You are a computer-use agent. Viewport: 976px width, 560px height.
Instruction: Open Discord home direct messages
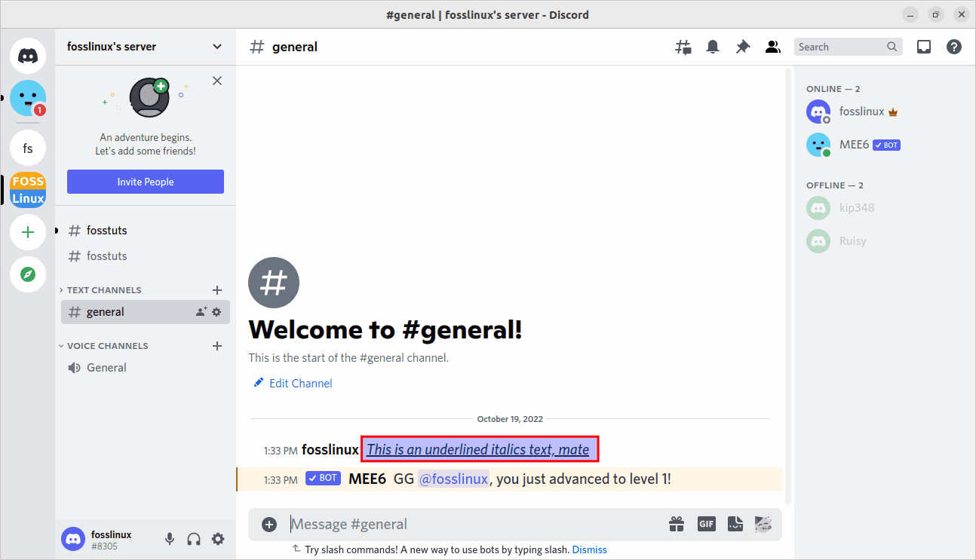point(28,55)
